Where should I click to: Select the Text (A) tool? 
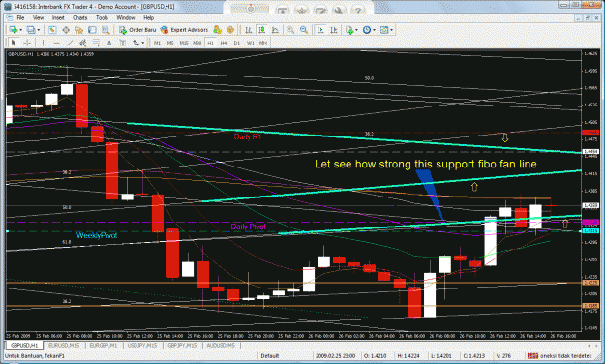coord(109,43)
